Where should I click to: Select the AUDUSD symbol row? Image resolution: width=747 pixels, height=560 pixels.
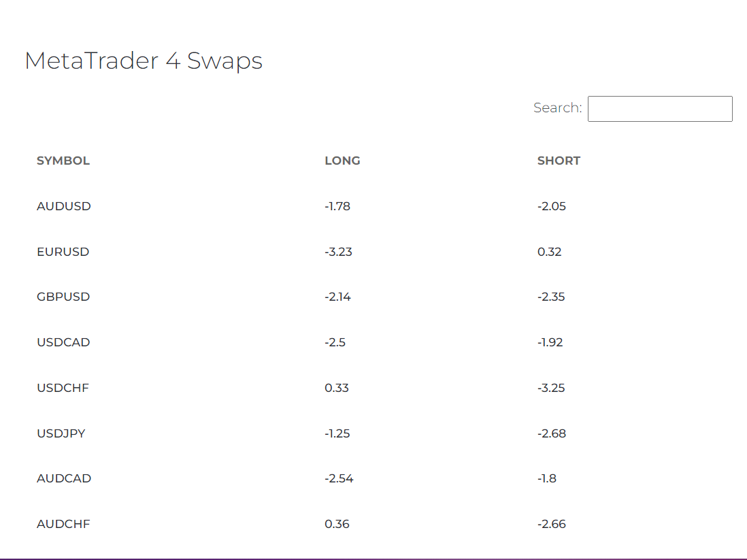point(64,206)
